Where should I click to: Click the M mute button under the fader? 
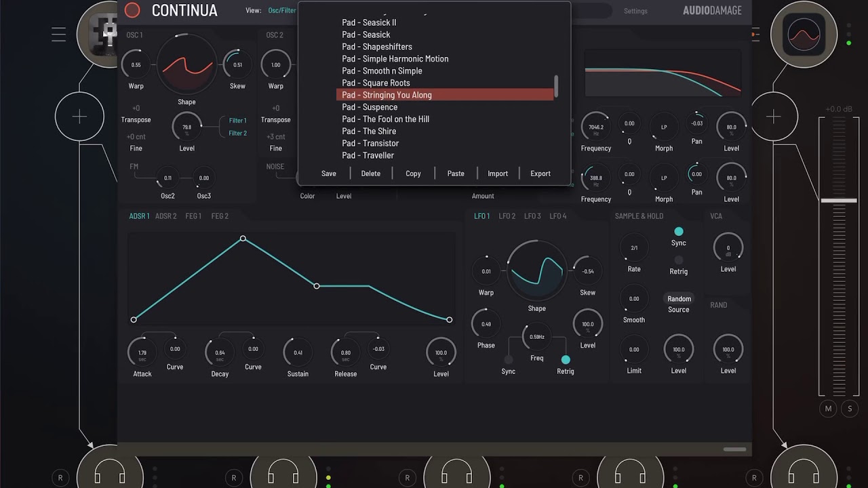828,409
